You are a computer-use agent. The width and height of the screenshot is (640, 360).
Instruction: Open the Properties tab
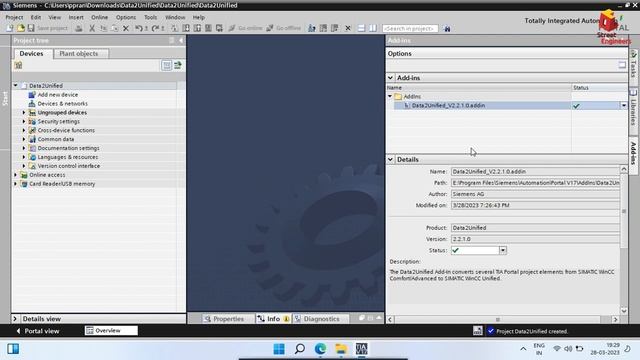tap(224, 319)
